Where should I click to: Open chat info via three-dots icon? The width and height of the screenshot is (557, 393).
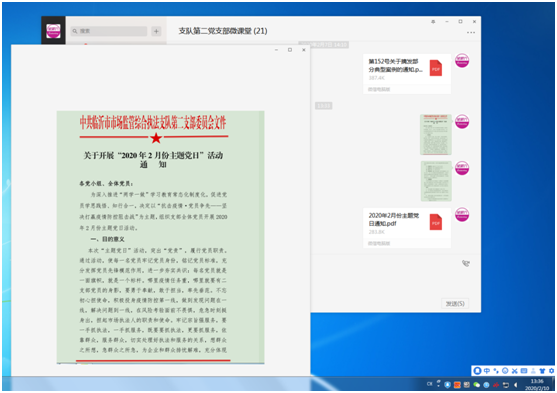[x=471, y=32]
